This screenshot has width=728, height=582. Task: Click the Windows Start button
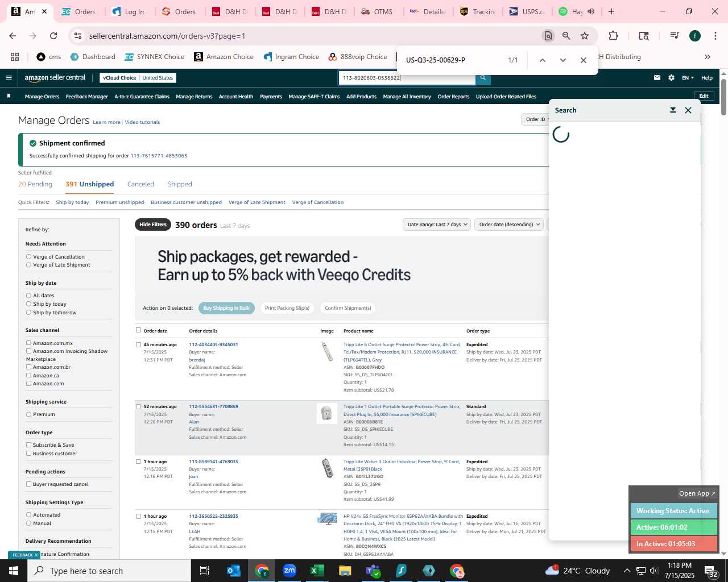coord(14,571)
